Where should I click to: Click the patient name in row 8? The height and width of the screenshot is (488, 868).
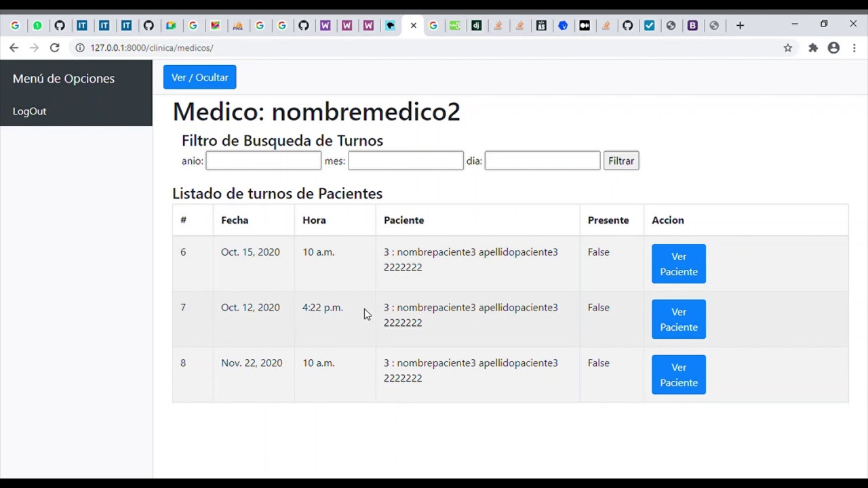click(x=477, y=363)
